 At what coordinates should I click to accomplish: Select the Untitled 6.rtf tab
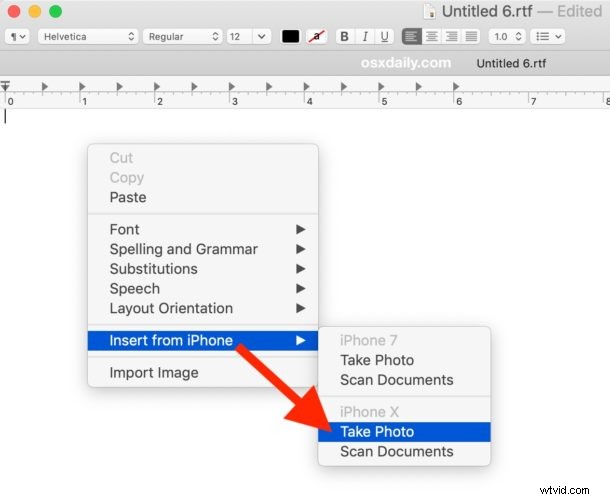tap(511, 63)
